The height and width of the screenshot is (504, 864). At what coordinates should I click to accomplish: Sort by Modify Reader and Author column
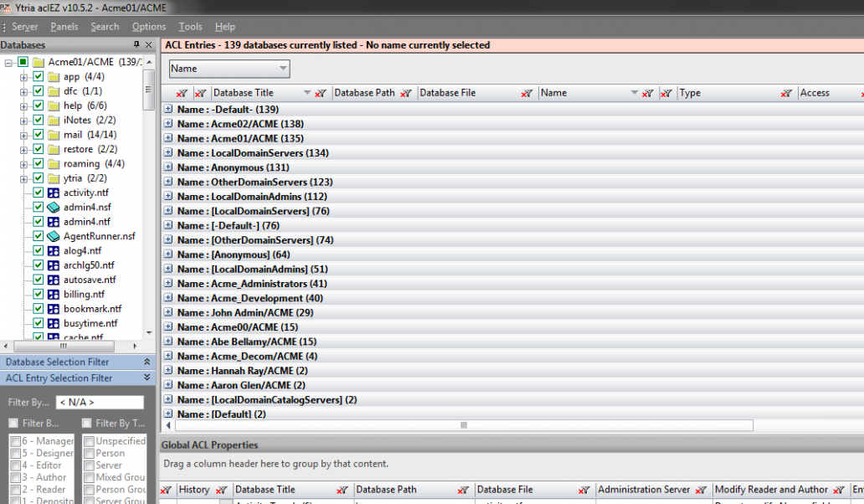click(771, 490)
